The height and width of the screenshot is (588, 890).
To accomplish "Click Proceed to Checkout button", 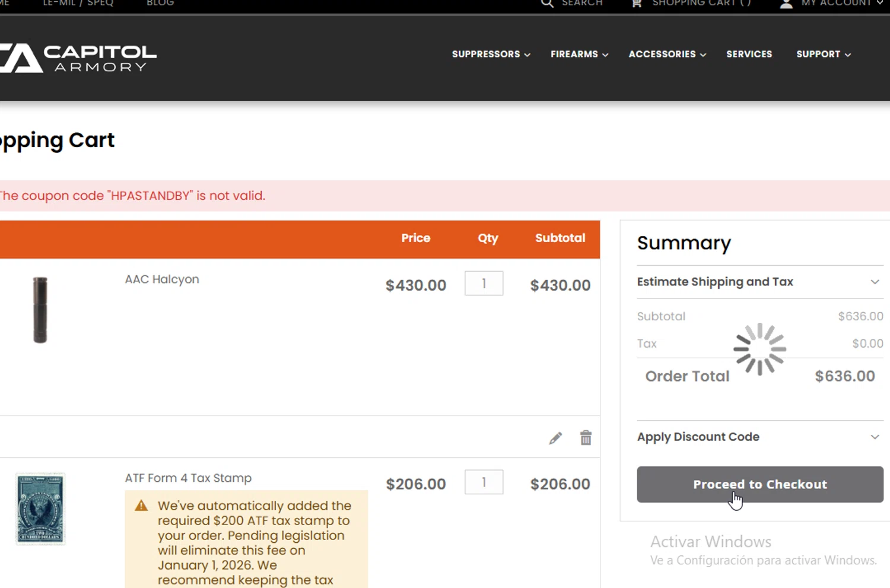I will 760,484.
